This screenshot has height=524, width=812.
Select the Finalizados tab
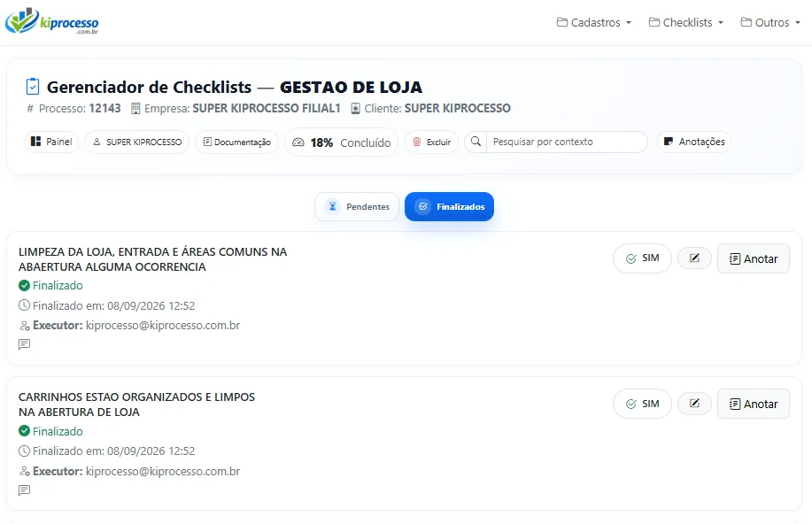point(449,206)
